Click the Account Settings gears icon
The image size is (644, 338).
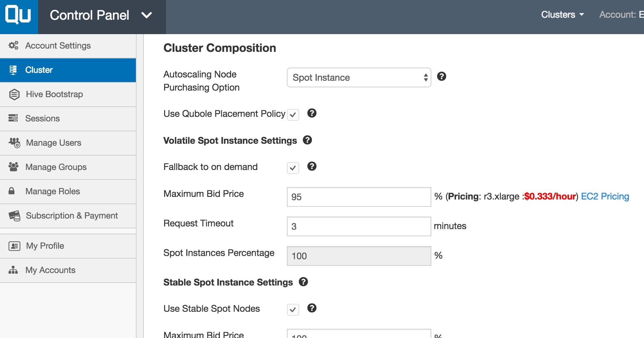click(x=13, y=46)
